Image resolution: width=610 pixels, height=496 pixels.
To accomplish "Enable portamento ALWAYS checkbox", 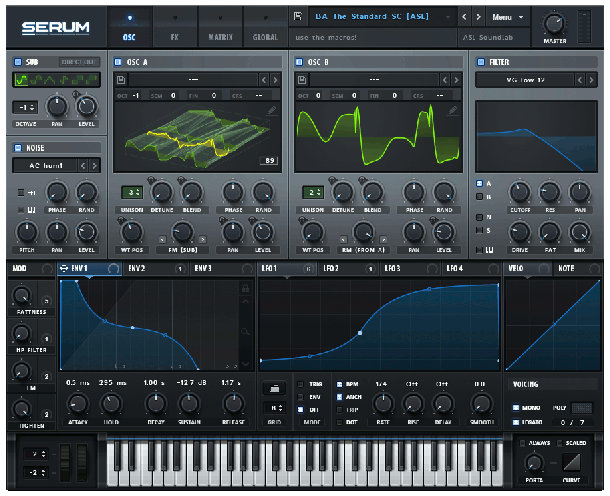I will coord(522,443).
